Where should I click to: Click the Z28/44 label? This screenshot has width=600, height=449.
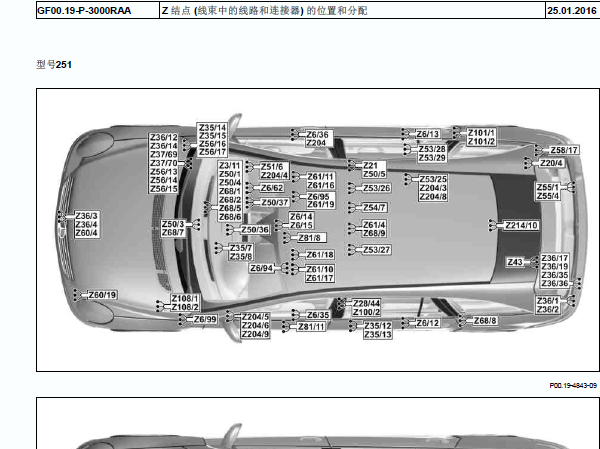[x=367, y=304]
